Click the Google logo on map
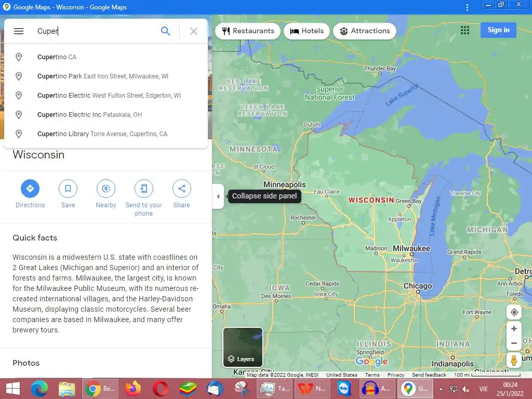The height and width of the screenshot is (399, 532). pyautogui.click(x=371, y=361)
